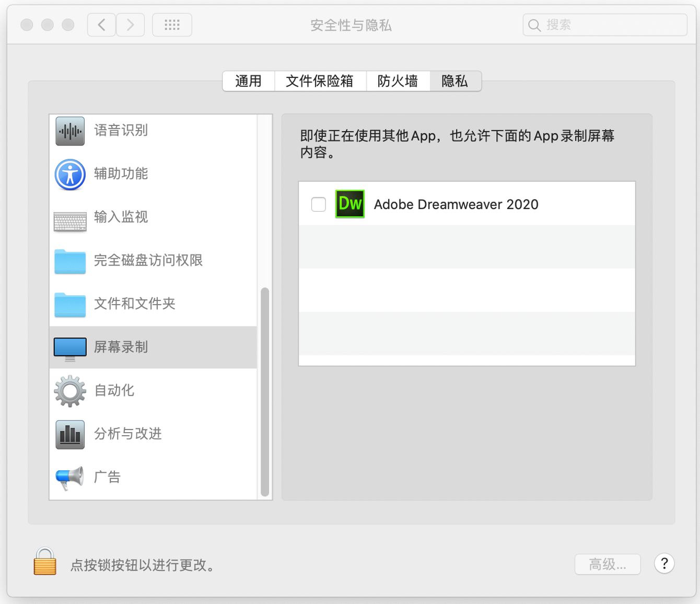Open 广告 megaphone settings
Image resolution: width=700 pixels, height=604 pixels.
click(x=69, y=477)
